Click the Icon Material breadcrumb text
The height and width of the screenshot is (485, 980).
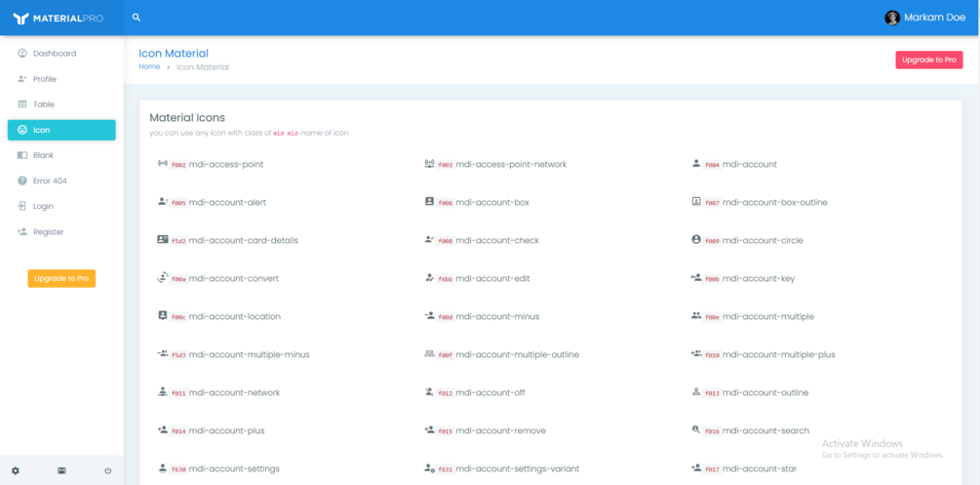203,67
